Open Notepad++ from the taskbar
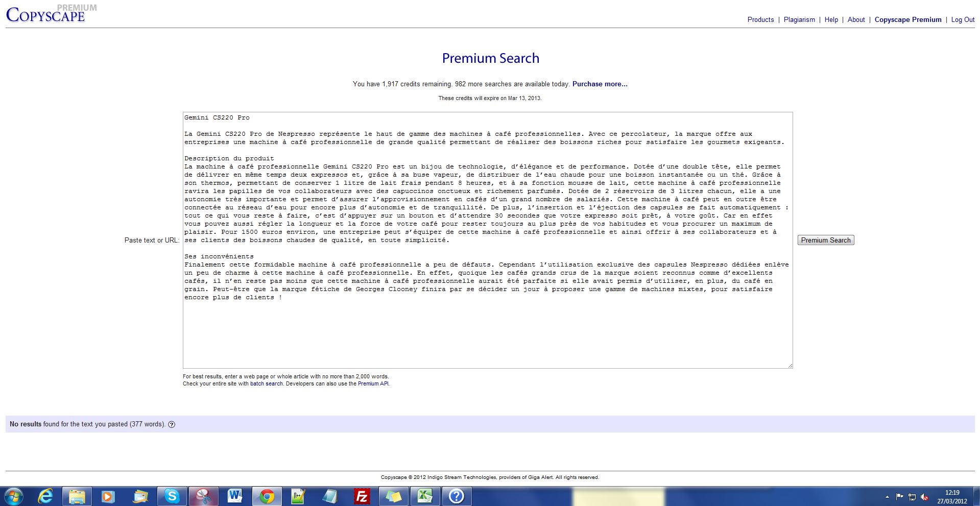This screenshot has height=506, width=980. coord(298,496)
